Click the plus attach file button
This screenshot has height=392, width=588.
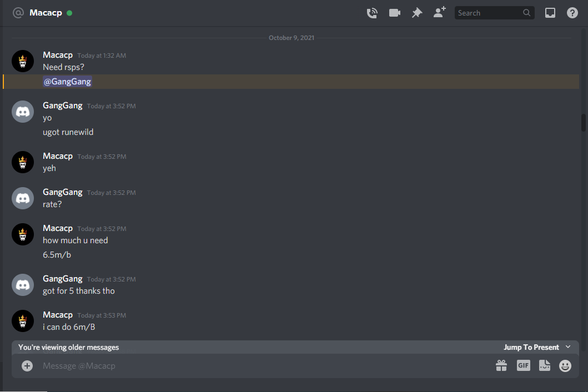(27, 366)
